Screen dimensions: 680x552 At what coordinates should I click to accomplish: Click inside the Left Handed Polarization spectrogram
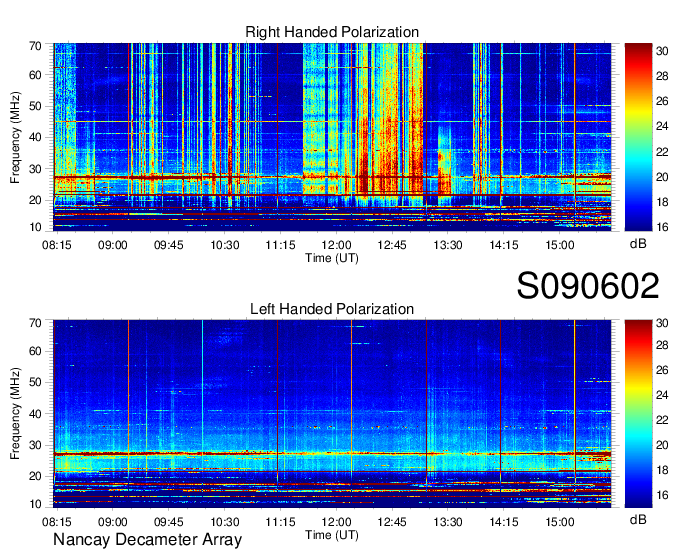332,414
